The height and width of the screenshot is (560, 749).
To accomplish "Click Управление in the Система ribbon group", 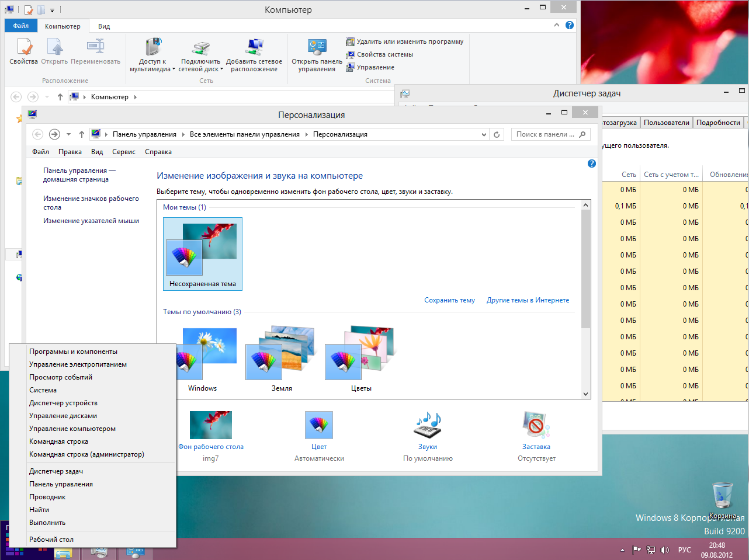I will [x=370, y=67].
